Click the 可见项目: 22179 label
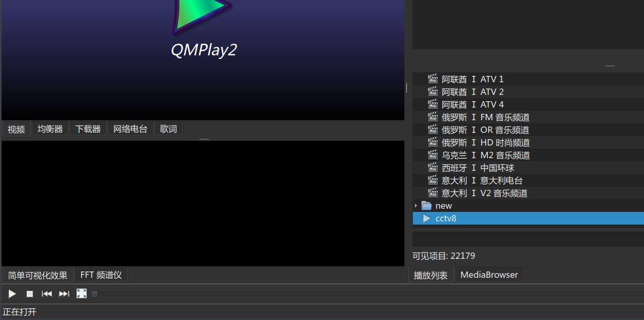 point(443,256)
